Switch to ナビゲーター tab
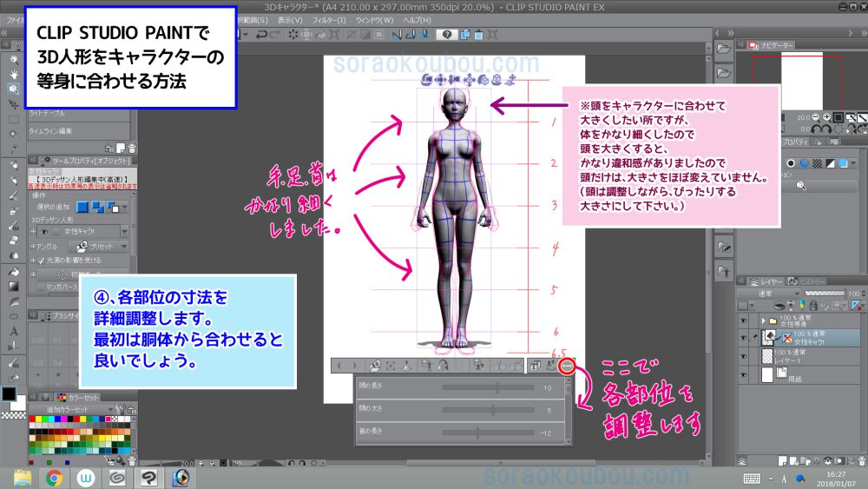The image size is (868, 489). (771, 45)
